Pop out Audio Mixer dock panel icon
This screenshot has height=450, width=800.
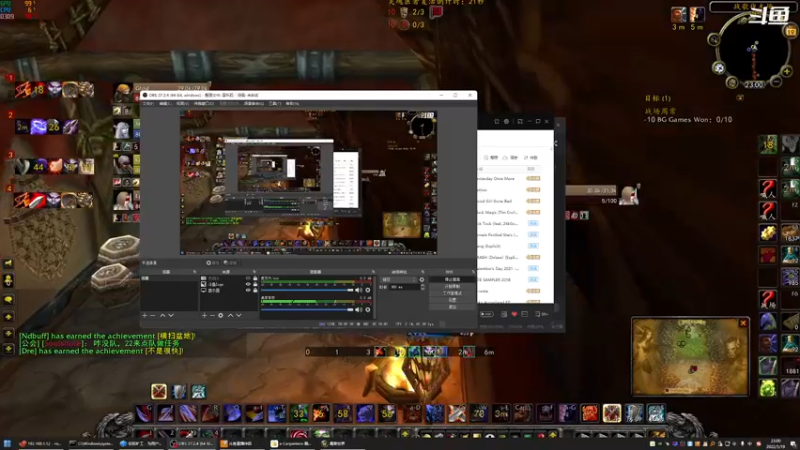[x=373, y=272]
